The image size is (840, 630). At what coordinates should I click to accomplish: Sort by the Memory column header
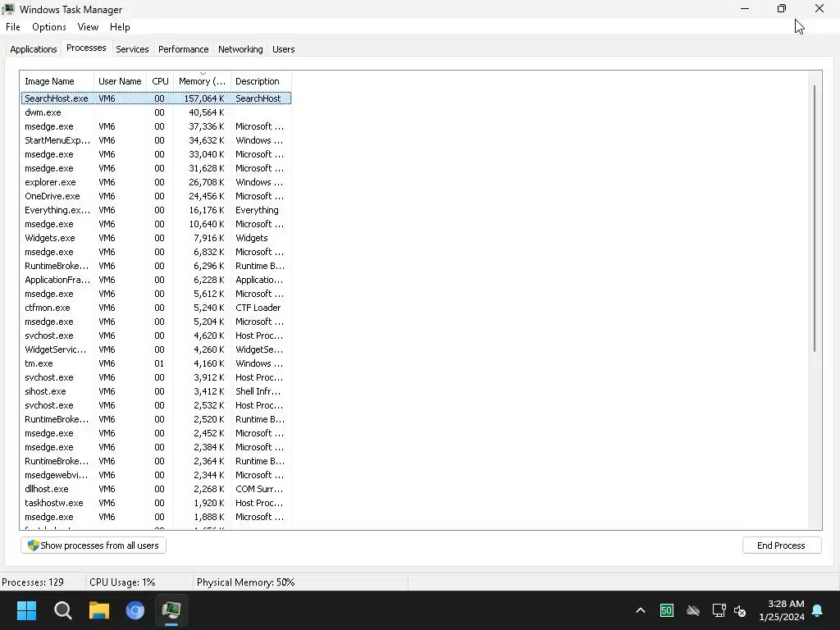click(x=202, y=81)
